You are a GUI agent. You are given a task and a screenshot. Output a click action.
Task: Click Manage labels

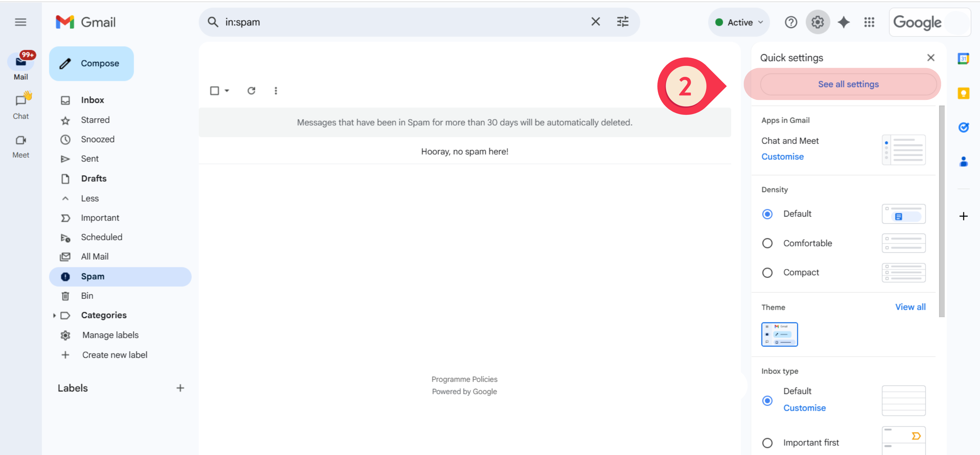pyautogui.click(x=110, y=335)
